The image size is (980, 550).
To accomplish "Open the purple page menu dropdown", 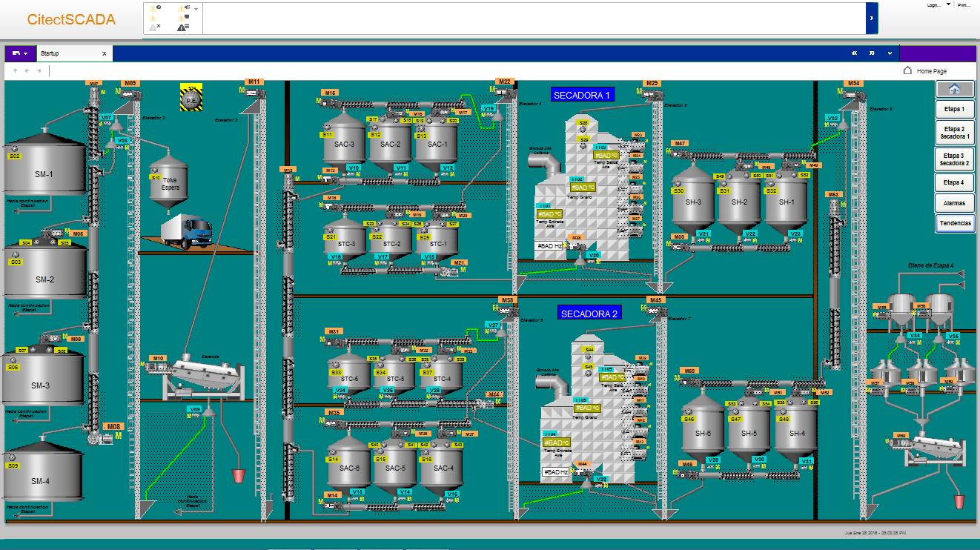I will (20, 53).
